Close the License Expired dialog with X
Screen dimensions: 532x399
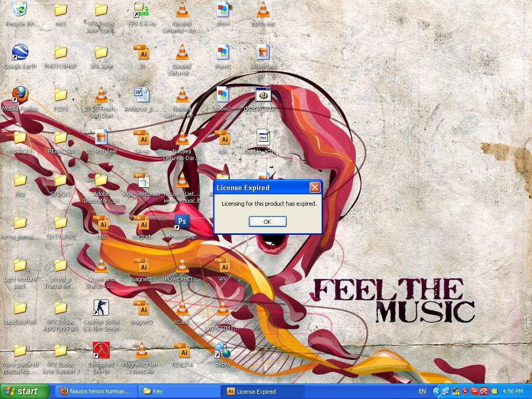[314, 188]
